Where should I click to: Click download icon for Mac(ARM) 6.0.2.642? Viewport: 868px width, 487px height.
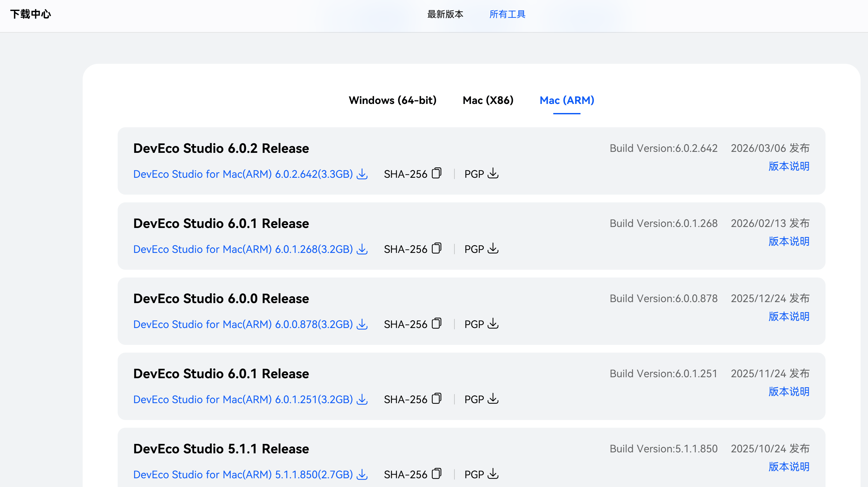pyautogui.click(x=362, y=174)
